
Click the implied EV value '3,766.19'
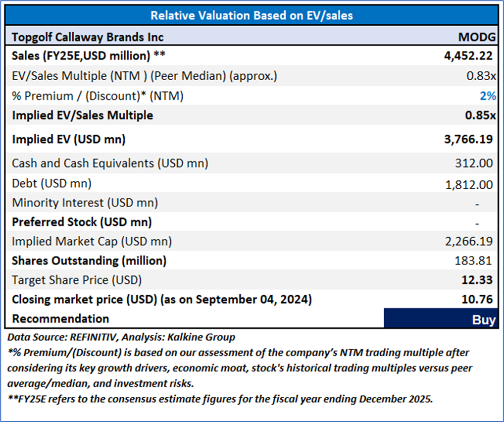coord(468,139)
